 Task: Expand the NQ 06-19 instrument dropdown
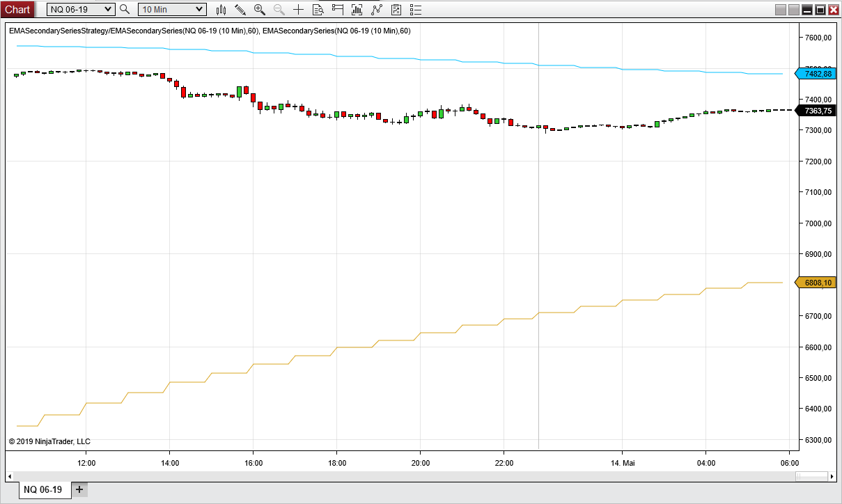tap(80, 9)
